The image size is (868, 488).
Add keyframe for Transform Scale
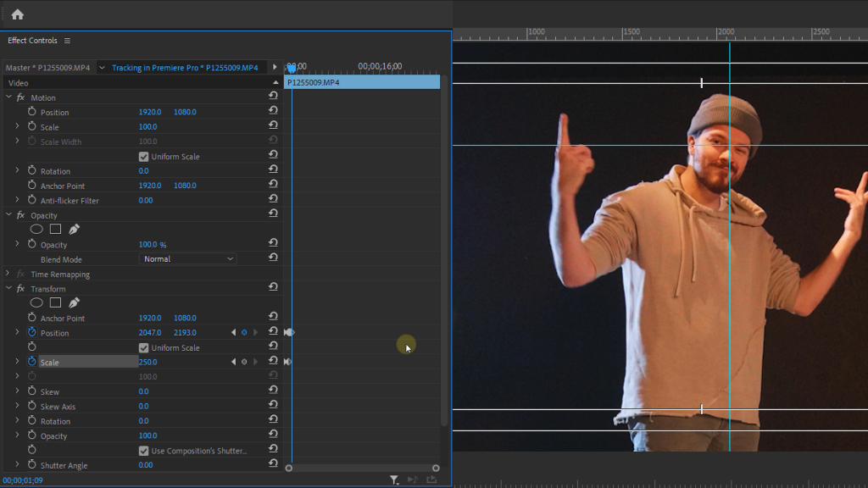244,362
